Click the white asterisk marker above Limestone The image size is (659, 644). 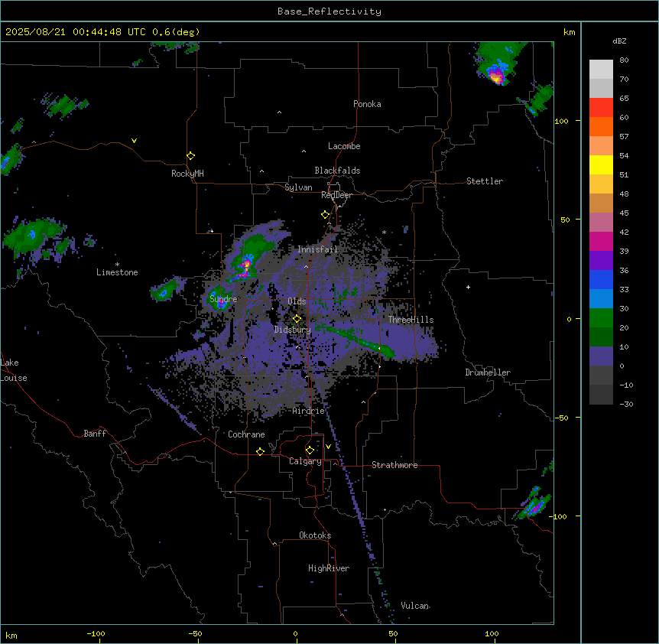click(117, 265)
